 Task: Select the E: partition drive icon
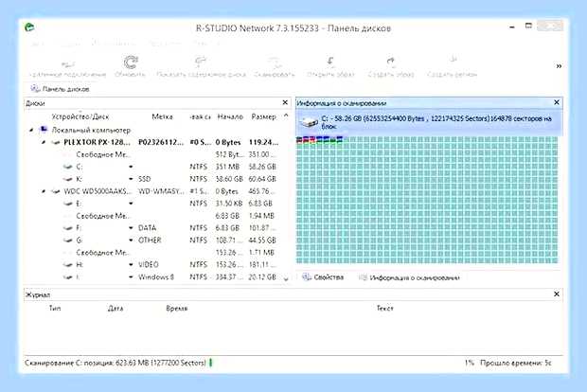(68, 204)
